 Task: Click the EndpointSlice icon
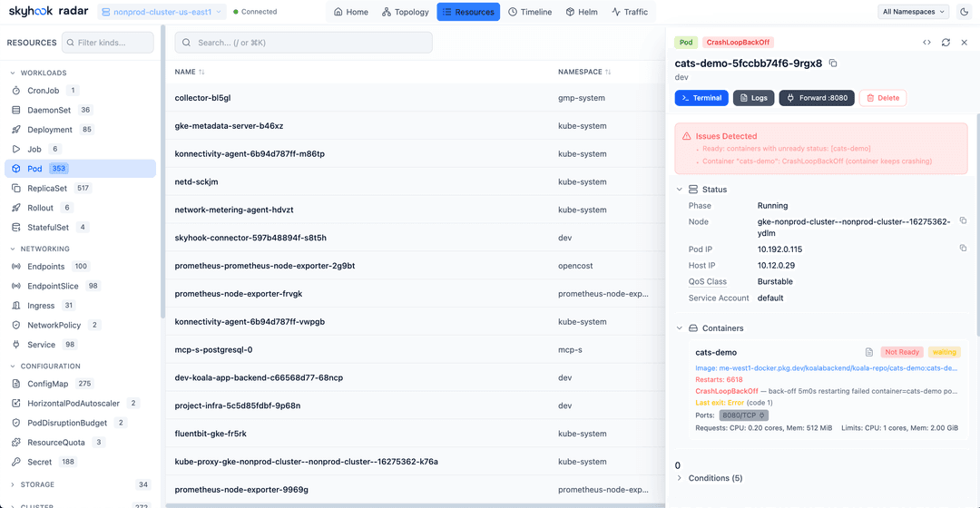16,286
